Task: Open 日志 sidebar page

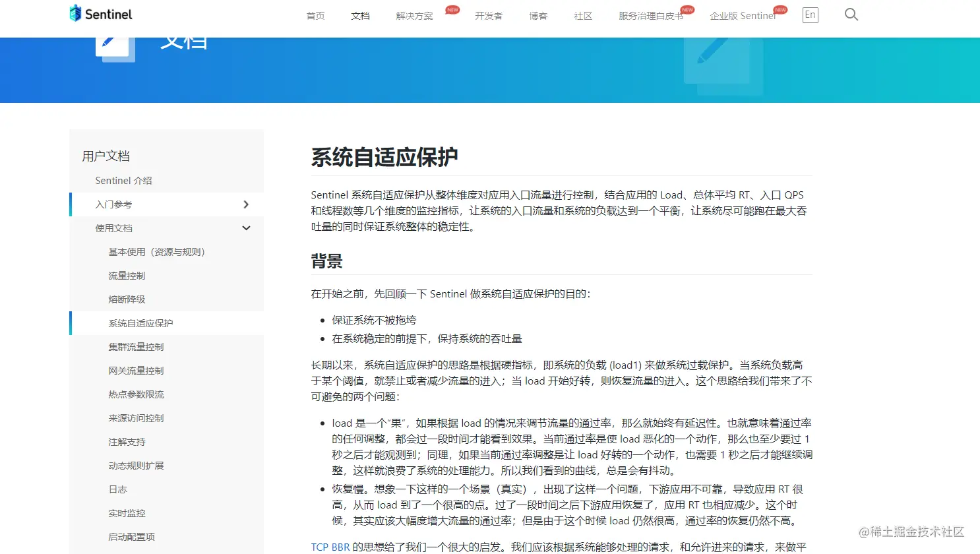Action: click(117, 489)
